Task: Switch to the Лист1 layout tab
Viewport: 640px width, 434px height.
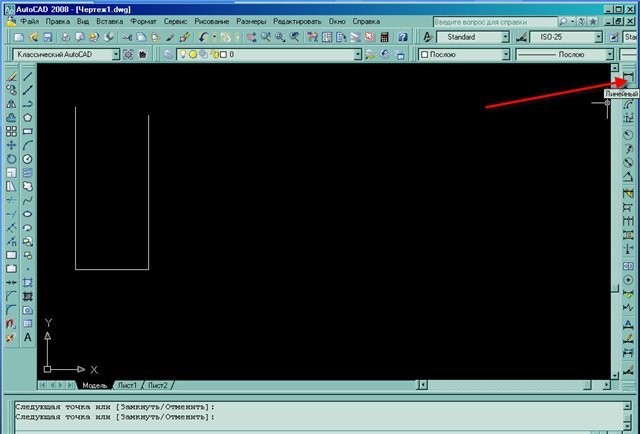Action: [x=127, y=385]
